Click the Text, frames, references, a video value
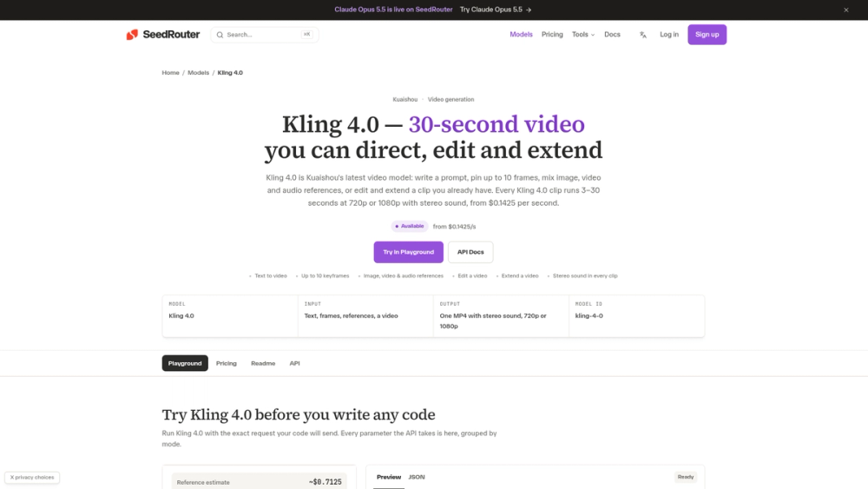The height and width of the screenshot is (489, 868). coord(351,315)
